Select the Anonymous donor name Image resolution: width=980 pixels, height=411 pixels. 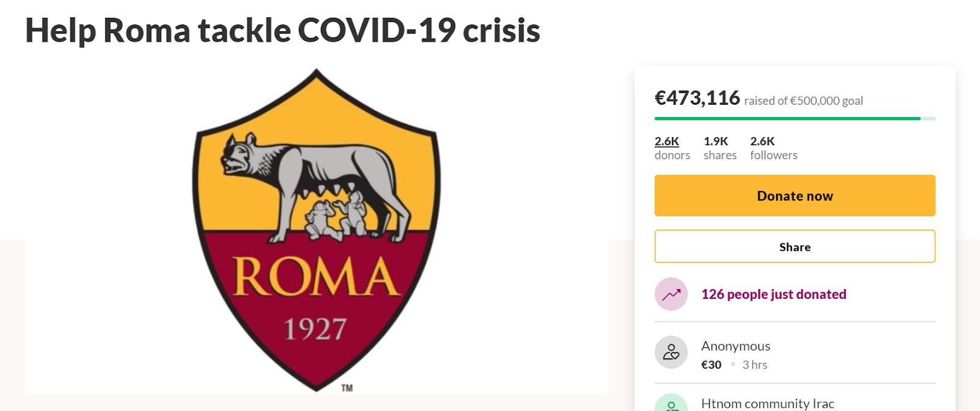736,346
